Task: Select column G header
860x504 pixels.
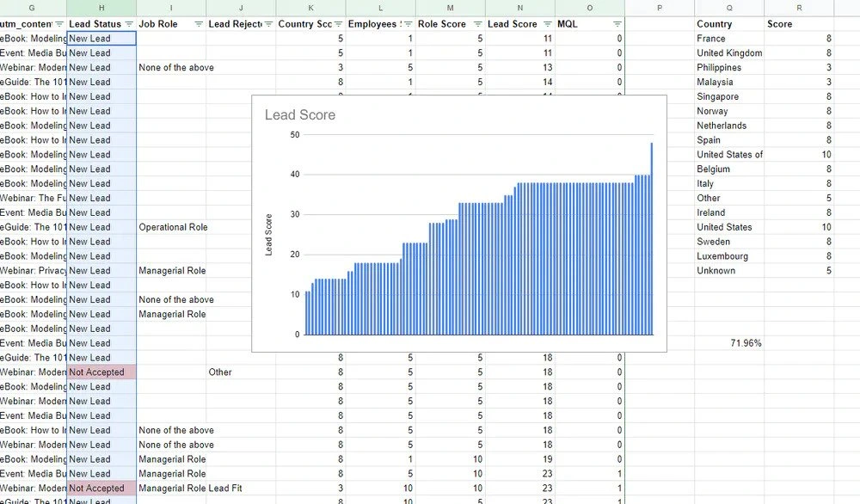Action: coord(32,8)
